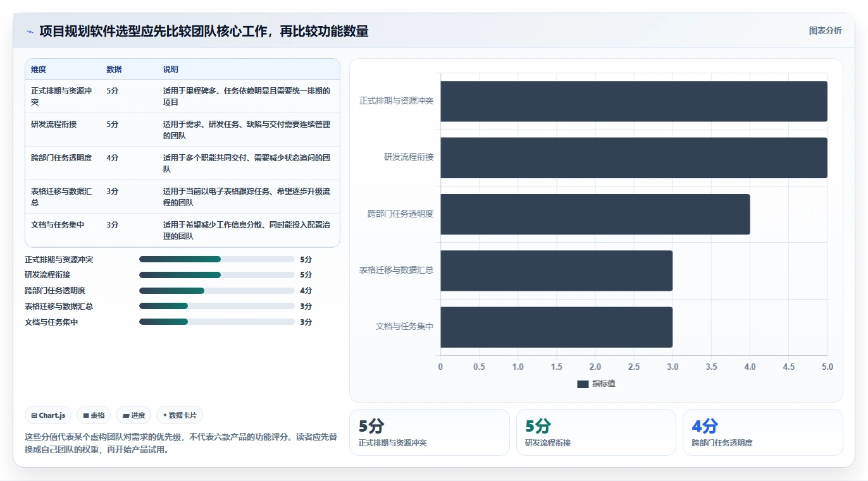This screenshot has height=481, width=868.
Task: Click the 图表分析 label at top right
Action: point(825,30)
